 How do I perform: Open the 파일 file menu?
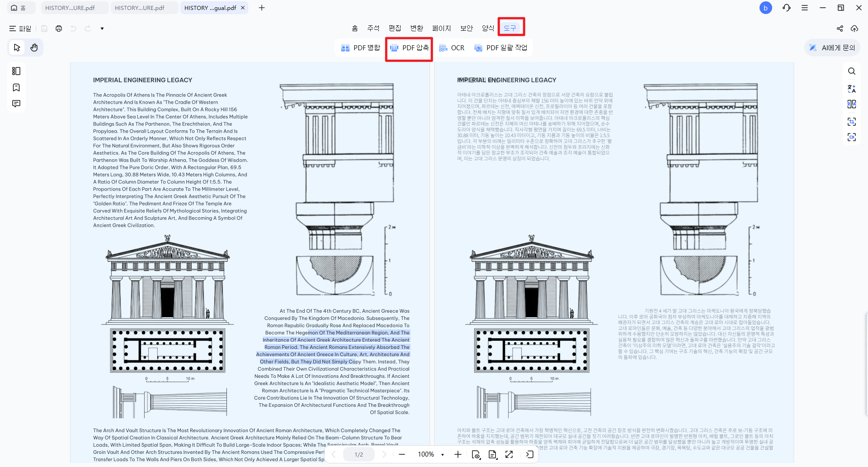(x=20, y=29)
